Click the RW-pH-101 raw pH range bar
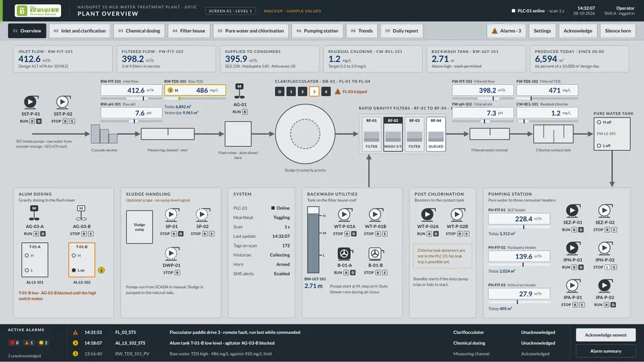 click(x=131, y=121)
